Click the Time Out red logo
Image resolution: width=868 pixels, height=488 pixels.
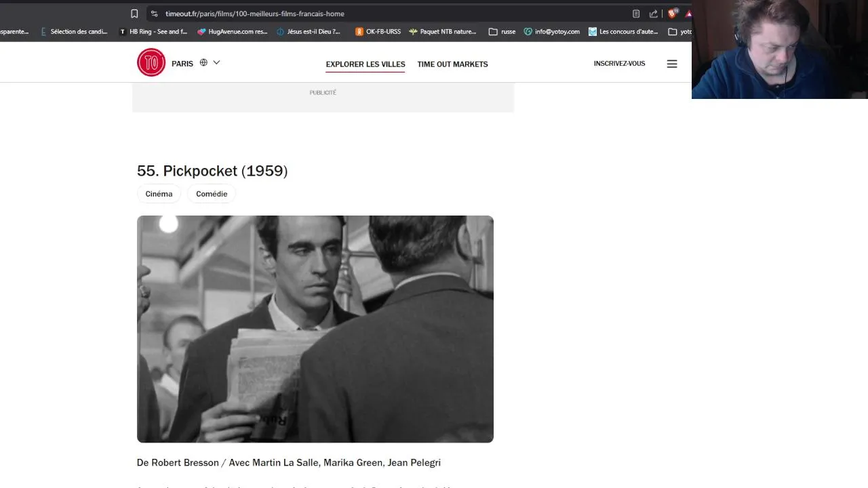(151, 62)
